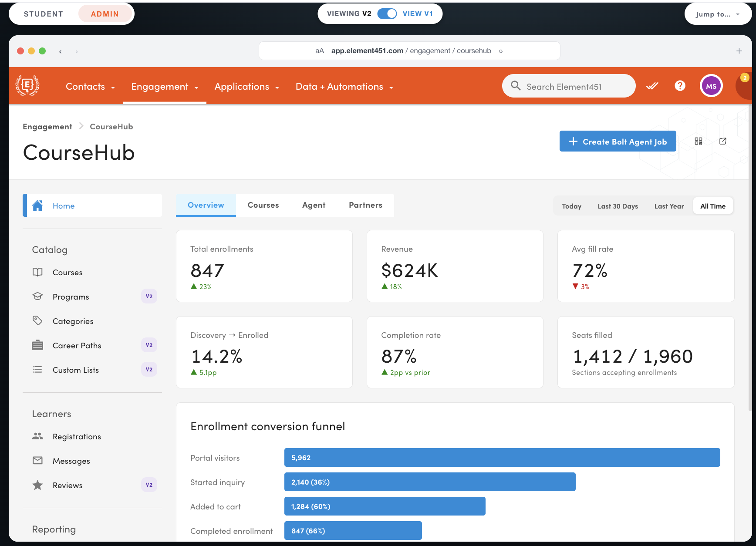Expand the Contacts dropdown menu

tap(90, 86)
